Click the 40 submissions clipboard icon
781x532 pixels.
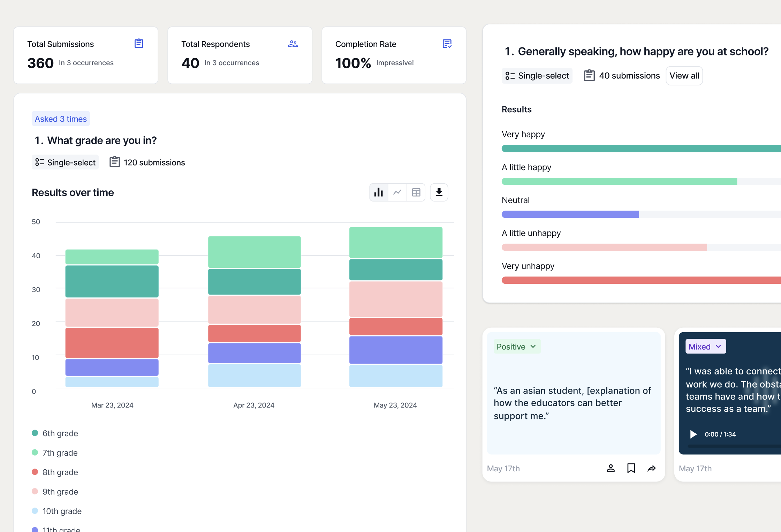589,75
